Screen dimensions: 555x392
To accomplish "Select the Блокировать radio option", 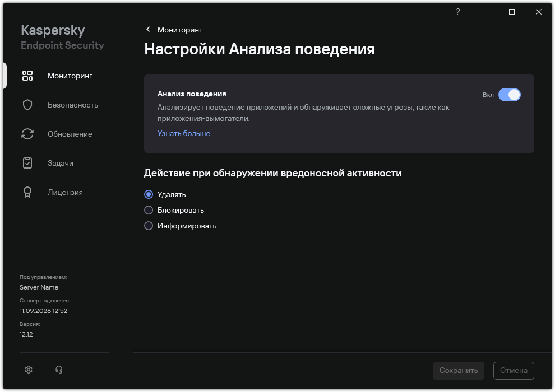I will pos(149,211).
